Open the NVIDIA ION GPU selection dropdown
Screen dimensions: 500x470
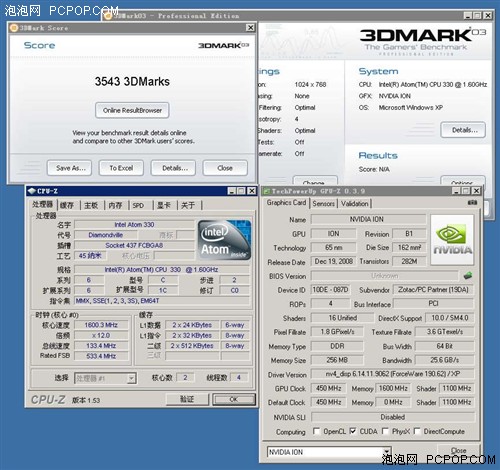point(386,452)
